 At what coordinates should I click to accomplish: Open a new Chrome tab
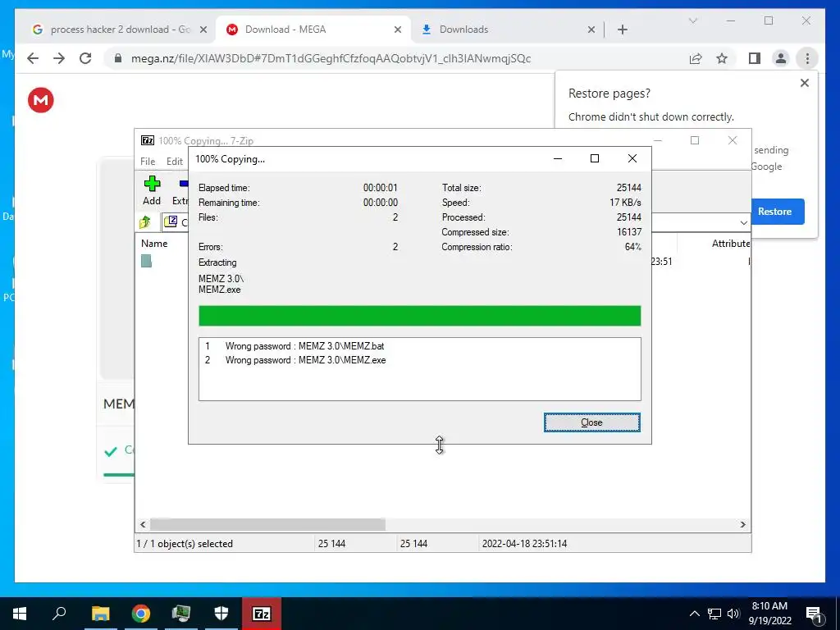tap(622, 30)
